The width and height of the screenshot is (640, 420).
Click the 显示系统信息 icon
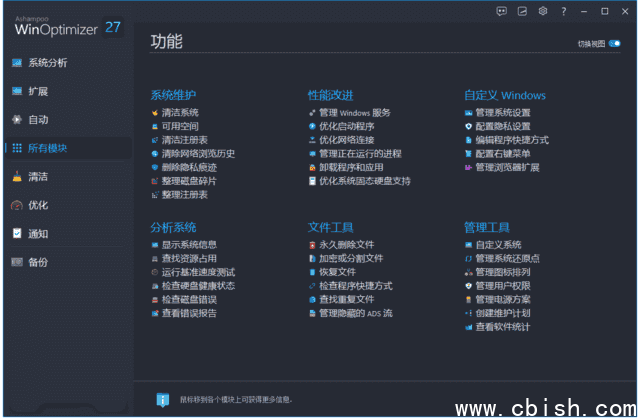(x=155, y=245)
